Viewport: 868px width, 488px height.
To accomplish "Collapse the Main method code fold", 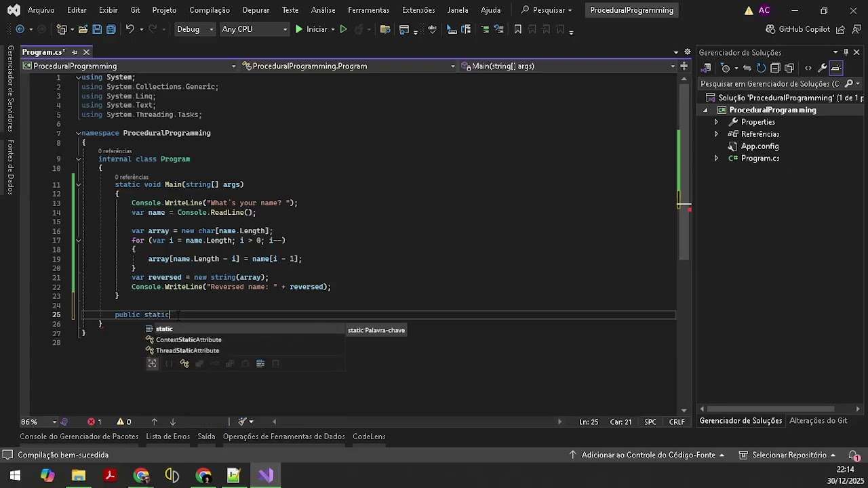I will [x=79, y=184].
